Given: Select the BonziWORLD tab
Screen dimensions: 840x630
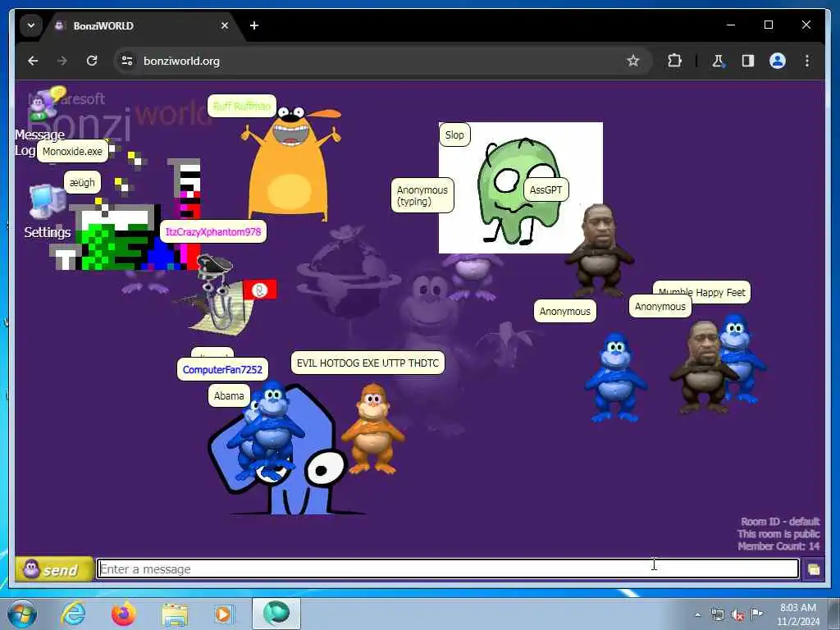Looking at the screenshot, I should tap(142, 25).
